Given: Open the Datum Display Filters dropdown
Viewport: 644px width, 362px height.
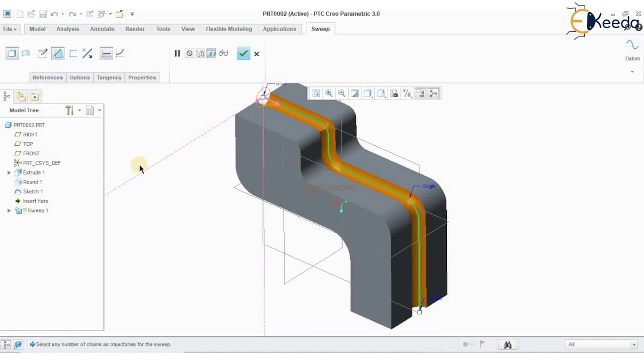Looking at the screenshot, I should [408, 93].
